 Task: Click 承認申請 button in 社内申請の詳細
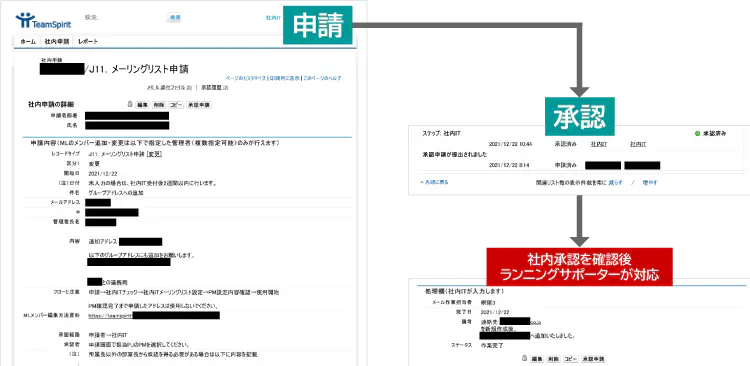click(x=199, y=104)
